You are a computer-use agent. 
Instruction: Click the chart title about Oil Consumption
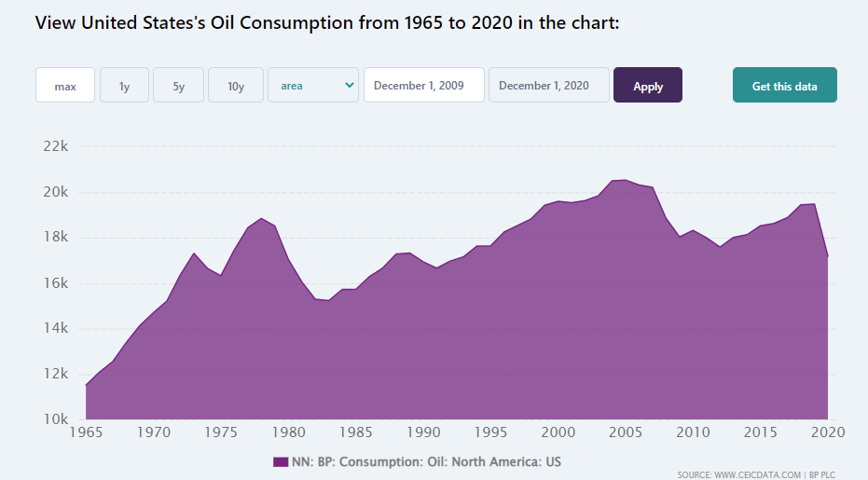[x=327, y=22]
